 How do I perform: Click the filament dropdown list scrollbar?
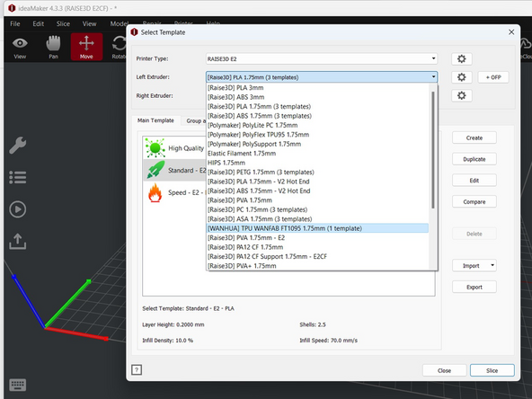pos(432,149)
